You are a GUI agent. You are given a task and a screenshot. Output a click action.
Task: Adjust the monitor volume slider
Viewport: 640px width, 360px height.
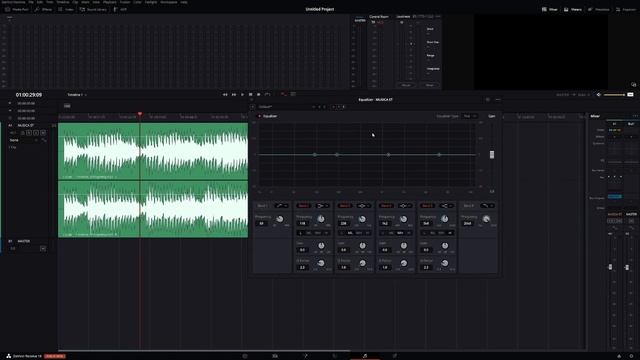coord(614,95)
